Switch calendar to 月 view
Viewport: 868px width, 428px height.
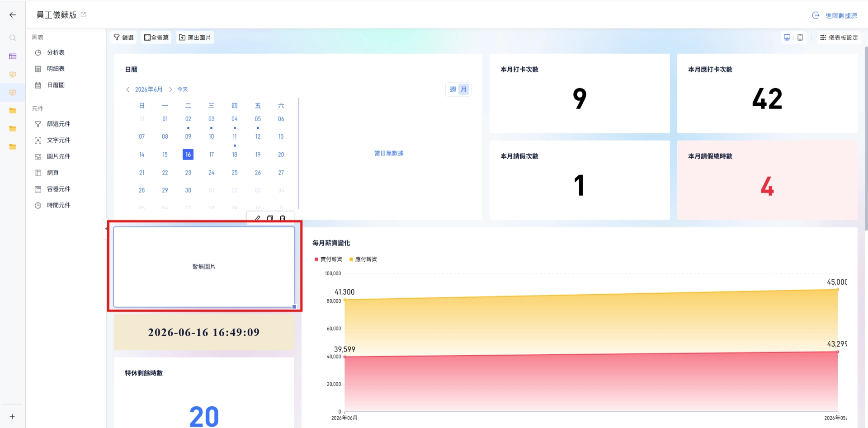[x=464, y=89]
